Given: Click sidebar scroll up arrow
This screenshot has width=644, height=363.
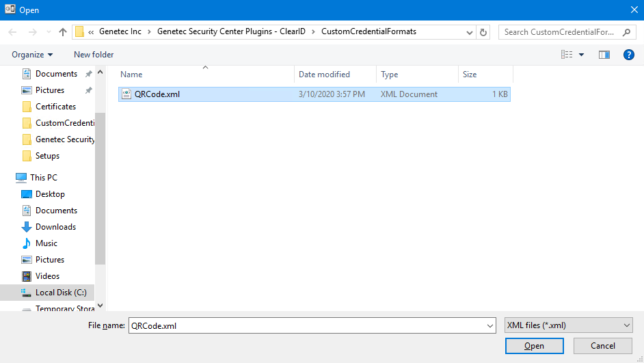Looking at the screenshot, I should point(100,72).
